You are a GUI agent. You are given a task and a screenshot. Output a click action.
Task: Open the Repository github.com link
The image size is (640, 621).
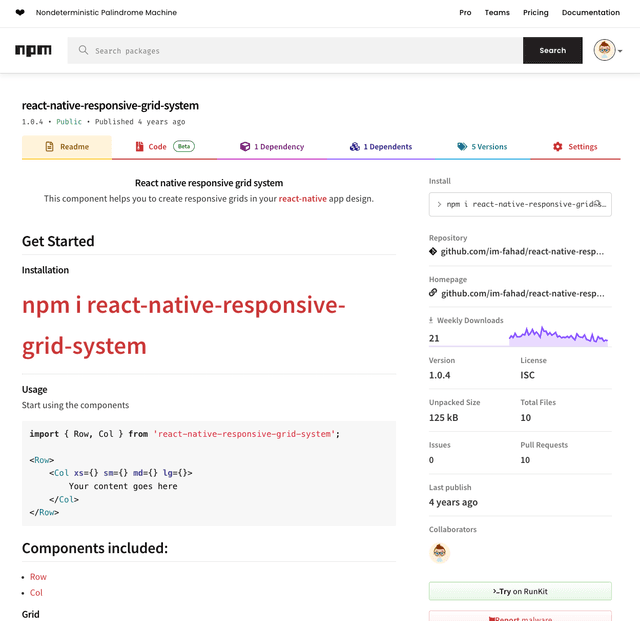click(522, 252)
